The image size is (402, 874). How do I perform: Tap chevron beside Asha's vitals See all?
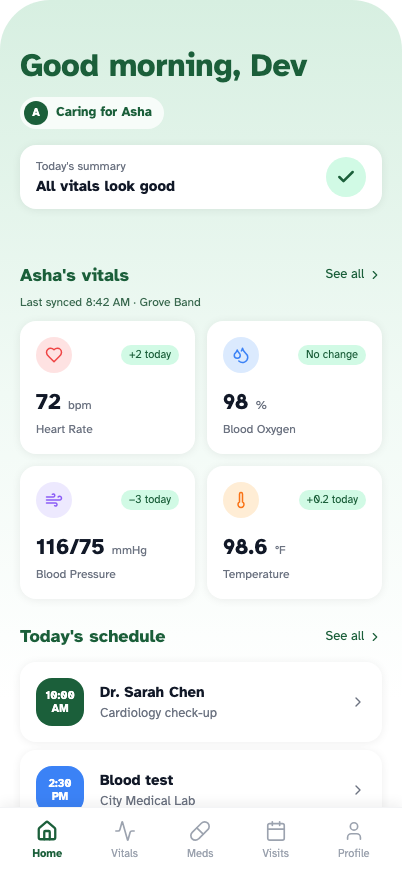point(375,275)
